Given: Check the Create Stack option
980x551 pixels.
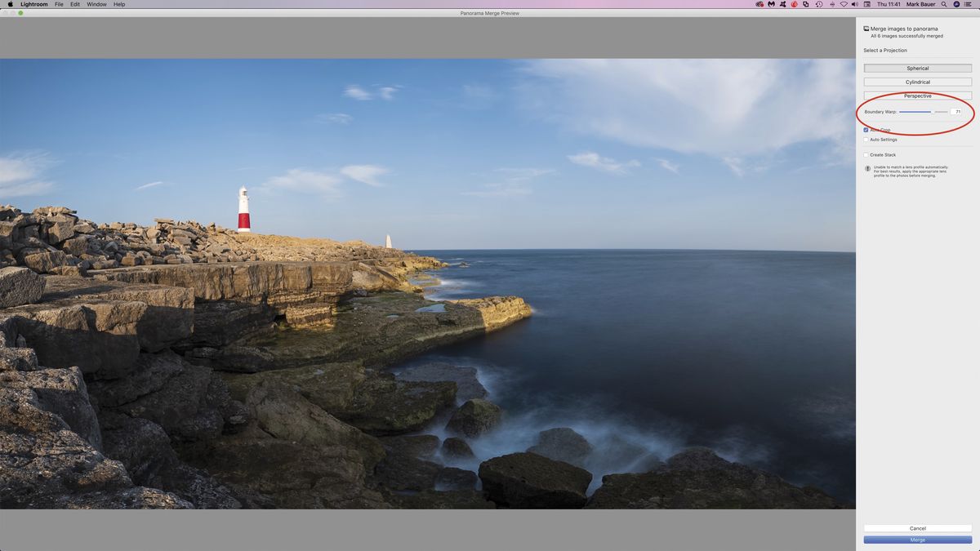Looking at the screenshot, I should [866, 154].
